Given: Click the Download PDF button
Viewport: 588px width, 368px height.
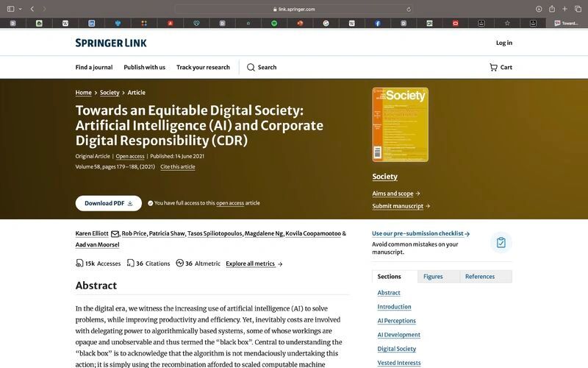Looking at the screenshot, I should 108,203.
